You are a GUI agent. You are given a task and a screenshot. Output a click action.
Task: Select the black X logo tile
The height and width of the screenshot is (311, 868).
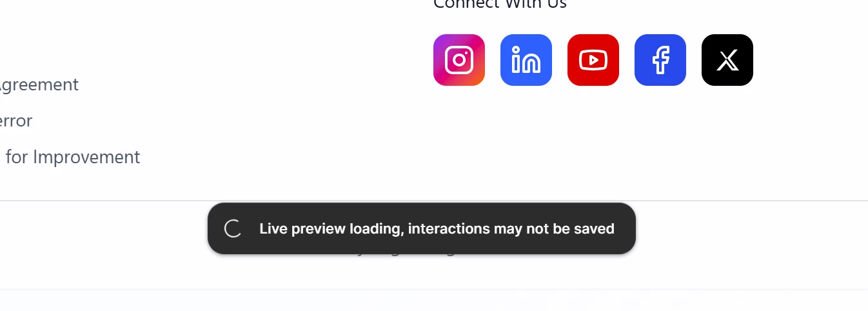[727, 60]
